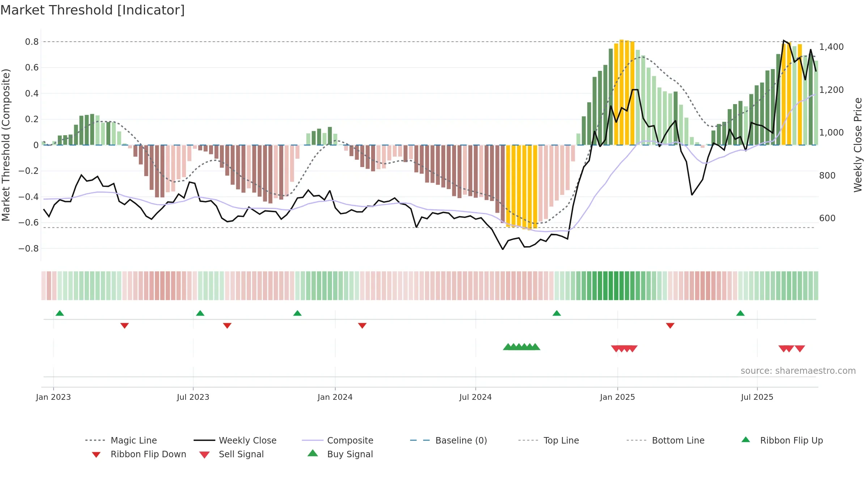Click the dark green ribbon segment at Jan 2025
The height and width of the screenshot is (488, 868).
point(616,286)
